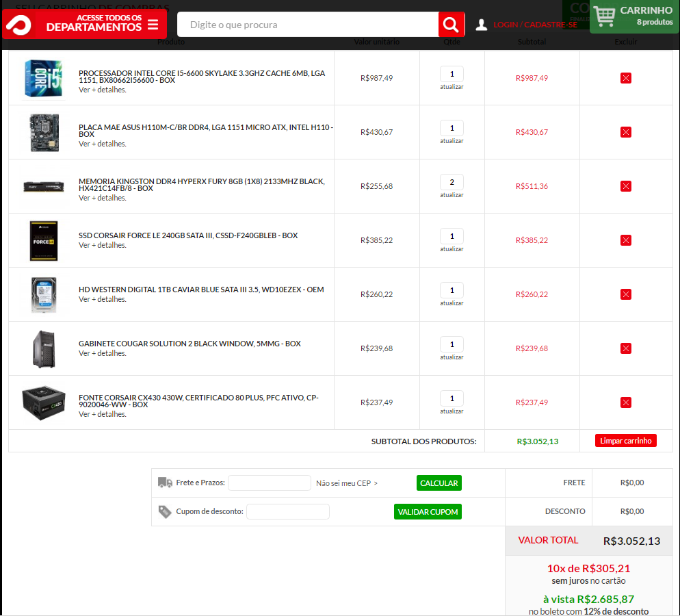Click the 'à vista R$2.685,87' price text
This screenshot has width=680, height=616.
tap(588, 600)
